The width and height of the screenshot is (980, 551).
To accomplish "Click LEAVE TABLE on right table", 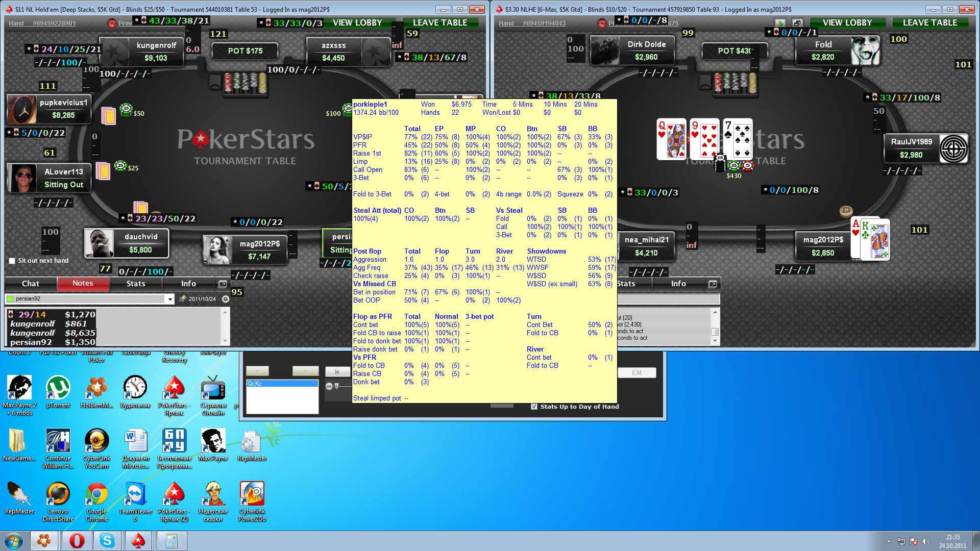I will pyautogui.click(x=930, y=23).
